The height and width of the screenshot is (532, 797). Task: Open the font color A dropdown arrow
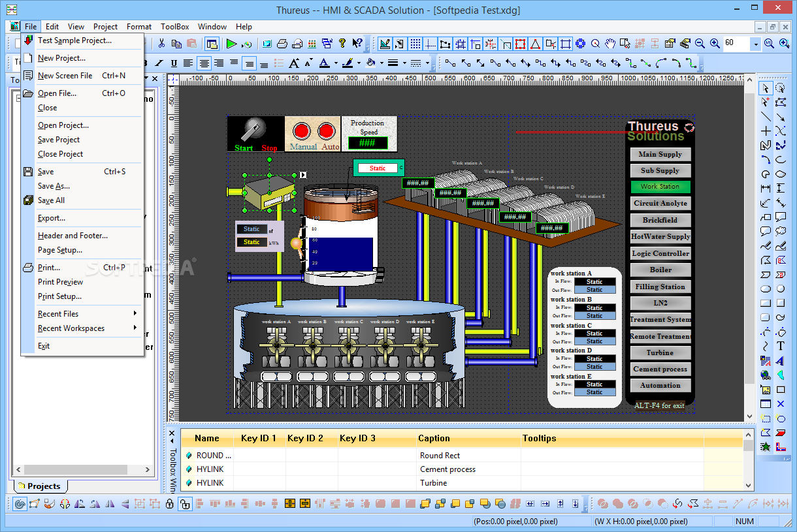click(x=336, y=63)
